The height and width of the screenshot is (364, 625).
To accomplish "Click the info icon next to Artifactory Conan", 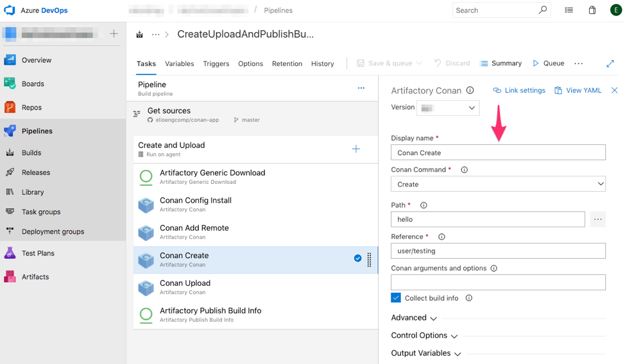I will pos(470,90).
